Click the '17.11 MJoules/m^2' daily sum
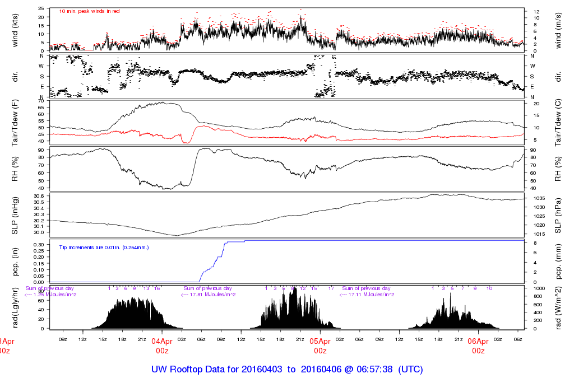This screenshot has height=392, width=574. tap(371, 295)
